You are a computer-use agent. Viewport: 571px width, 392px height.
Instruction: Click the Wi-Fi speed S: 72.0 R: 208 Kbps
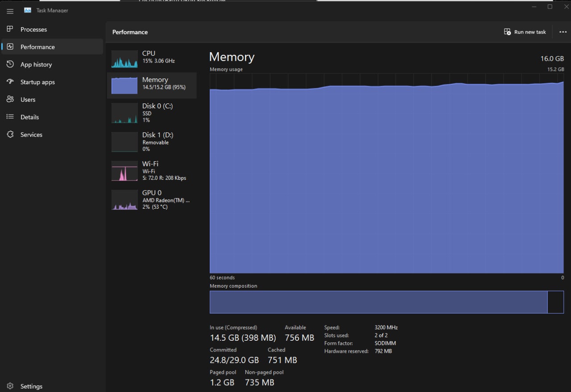tap(164, 178)
